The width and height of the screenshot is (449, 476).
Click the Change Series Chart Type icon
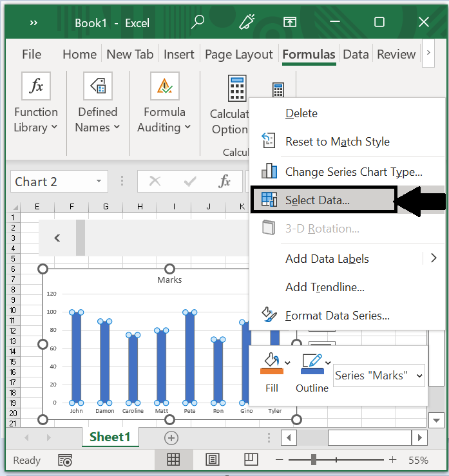tap(269, 171)
